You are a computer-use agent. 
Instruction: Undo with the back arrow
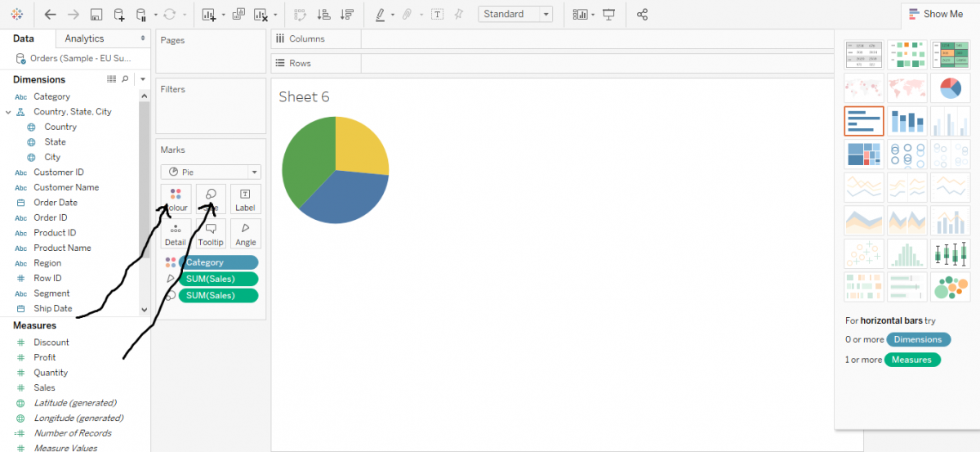[51, 15]
